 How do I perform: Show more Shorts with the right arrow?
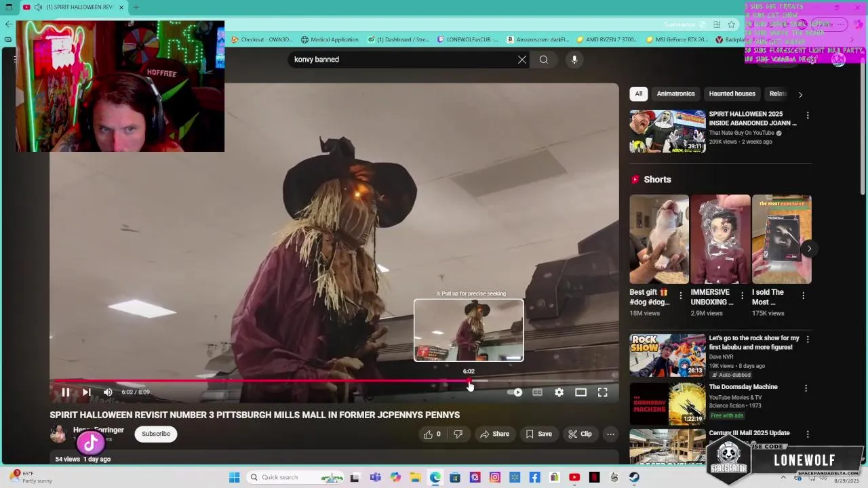[809, 249]
